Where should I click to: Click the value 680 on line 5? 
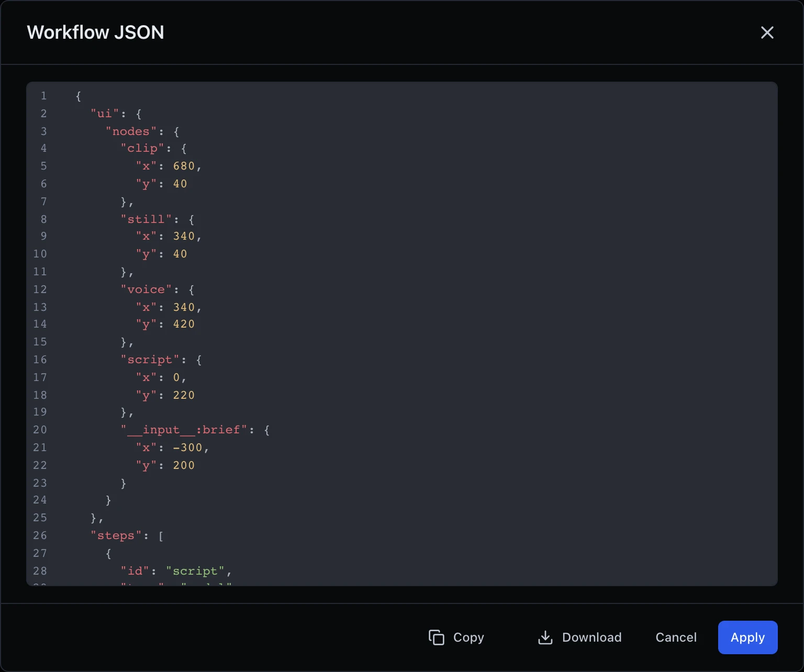coord(184,166)
